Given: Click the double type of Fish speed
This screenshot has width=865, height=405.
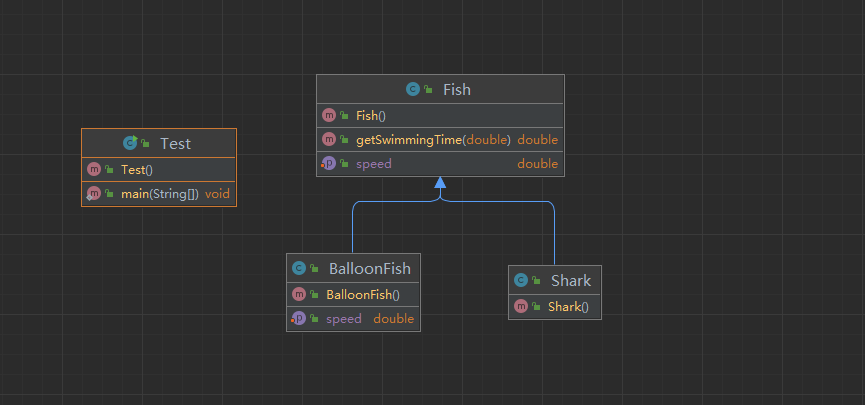Looking at the screenshot, I should (537, 164).
